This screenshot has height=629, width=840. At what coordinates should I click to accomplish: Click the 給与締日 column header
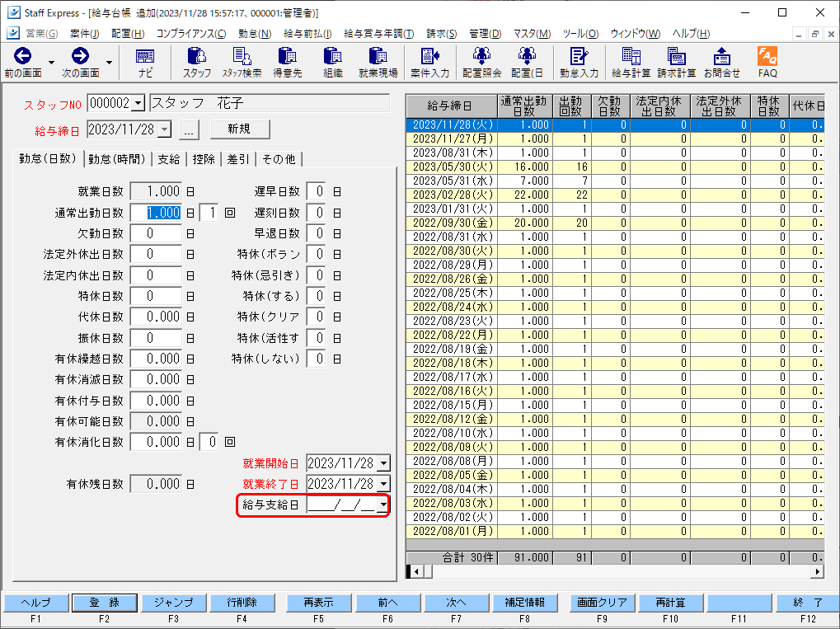point(452,106)
